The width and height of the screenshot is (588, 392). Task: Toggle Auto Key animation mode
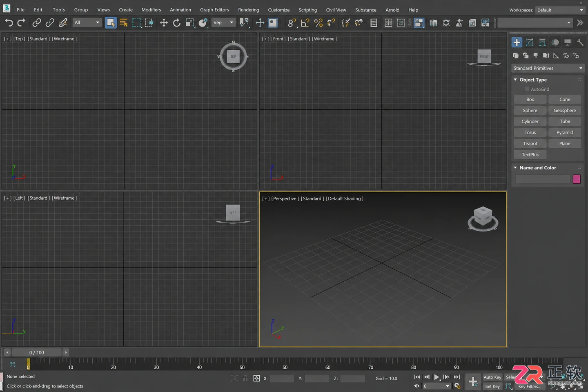pos(492,377)
